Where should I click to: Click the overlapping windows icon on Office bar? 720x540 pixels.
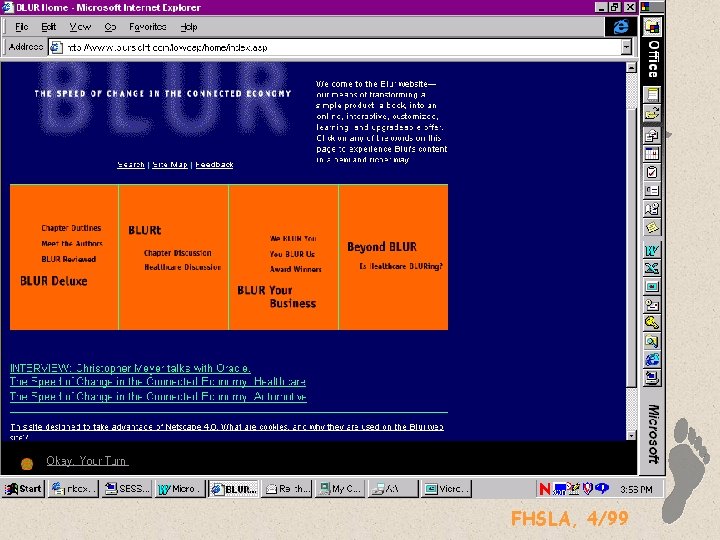click(652, 136)
